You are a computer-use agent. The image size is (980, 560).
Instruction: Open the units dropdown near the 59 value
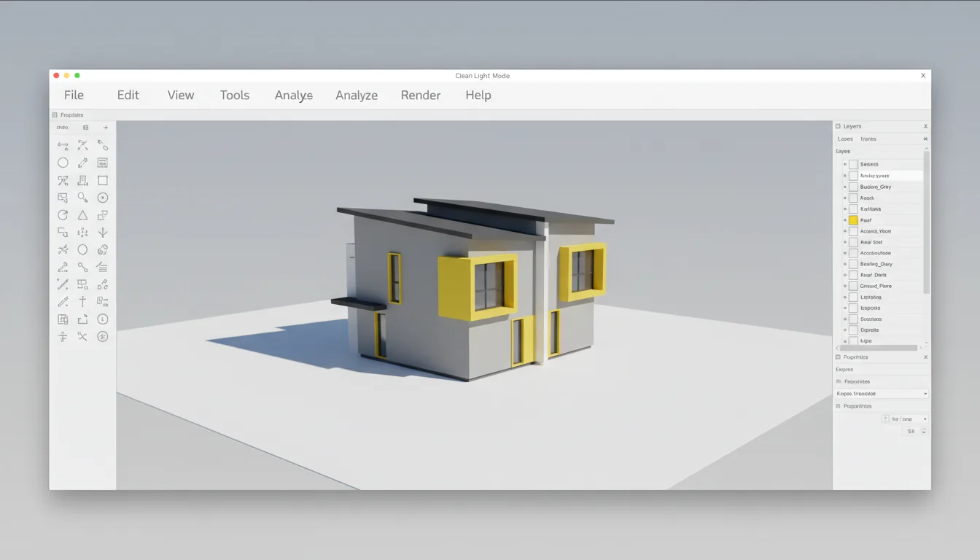[x=904, y=419]
